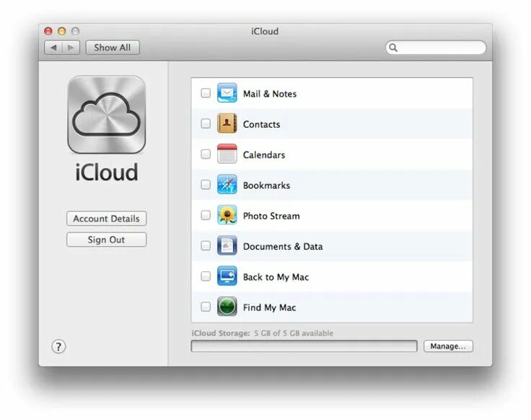
Task: Check the Documents & Data box
Action: (206, 245)
